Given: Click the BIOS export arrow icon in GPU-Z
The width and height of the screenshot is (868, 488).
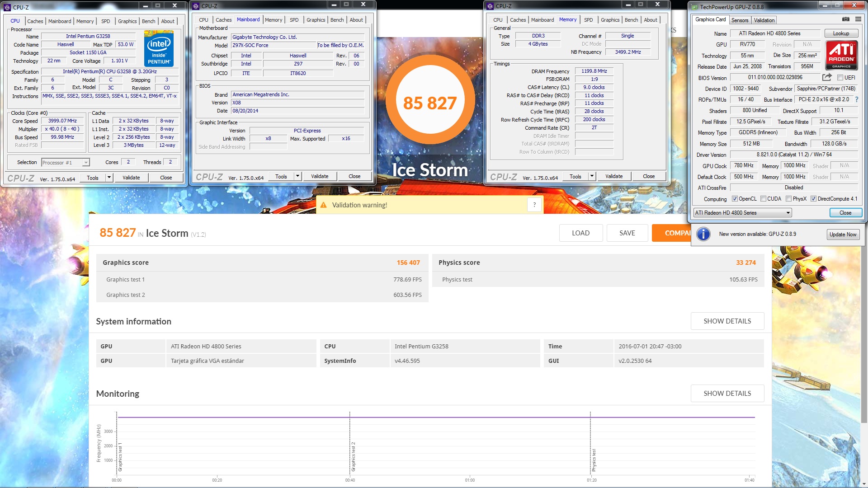Looking at the screenshot, I should click(x=827, y=77).
